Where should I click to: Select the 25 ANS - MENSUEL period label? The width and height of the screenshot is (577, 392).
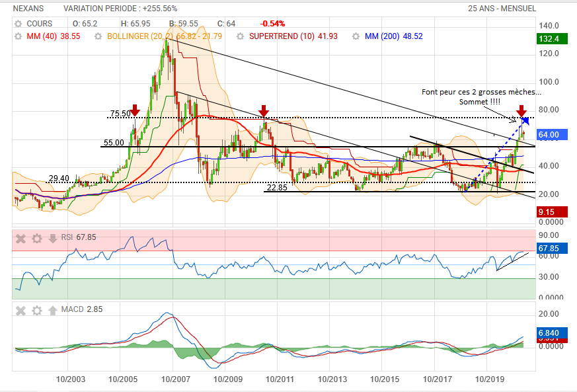(502, 9)
